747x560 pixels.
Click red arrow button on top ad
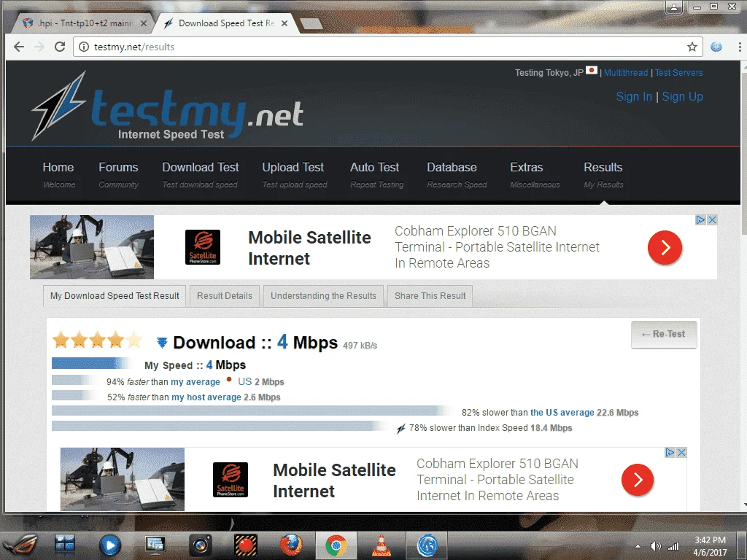coord(665,247)
